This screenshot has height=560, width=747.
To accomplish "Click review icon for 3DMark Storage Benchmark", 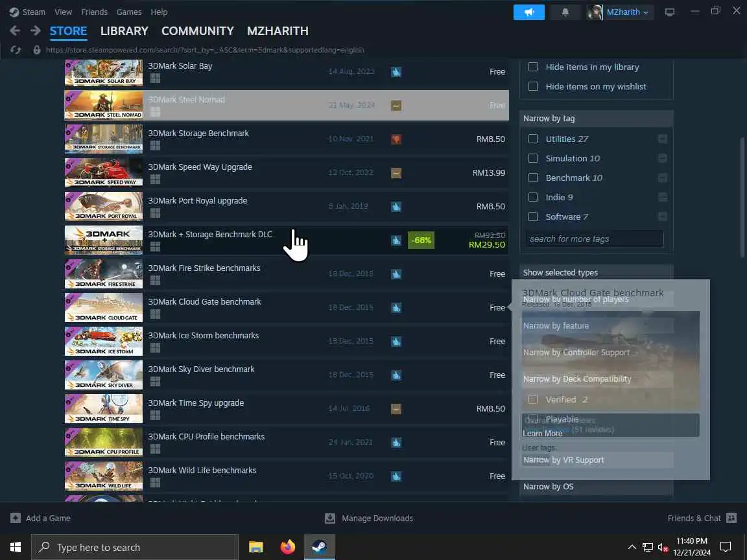I will point(396,139).
